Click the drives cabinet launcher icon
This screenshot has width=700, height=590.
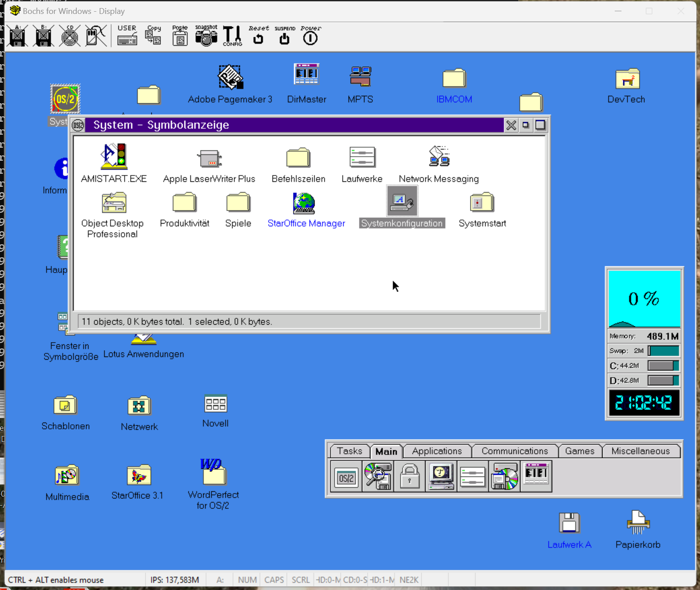tap(472, 476)
